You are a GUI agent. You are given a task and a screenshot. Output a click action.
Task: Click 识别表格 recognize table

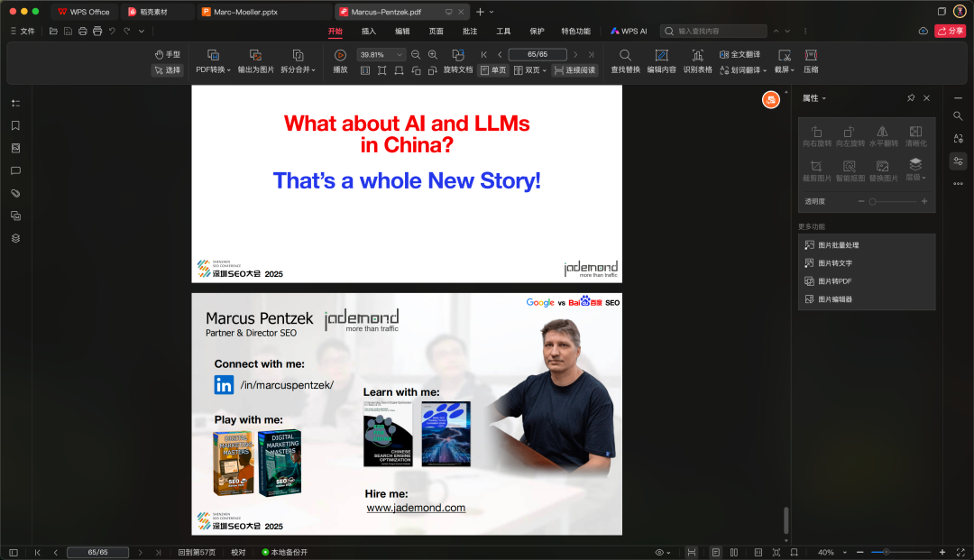click(697, 61)
